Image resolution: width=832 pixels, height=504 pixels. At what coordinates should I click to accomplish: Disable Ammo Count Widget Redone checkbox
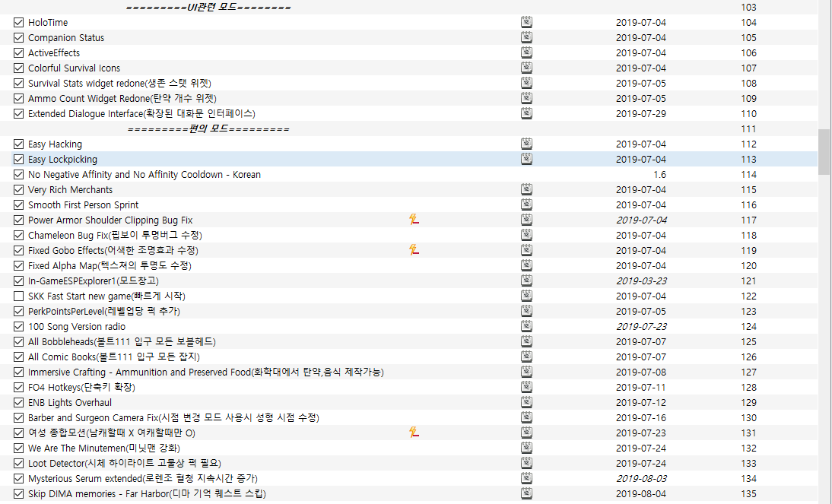(x=18, y=98)
